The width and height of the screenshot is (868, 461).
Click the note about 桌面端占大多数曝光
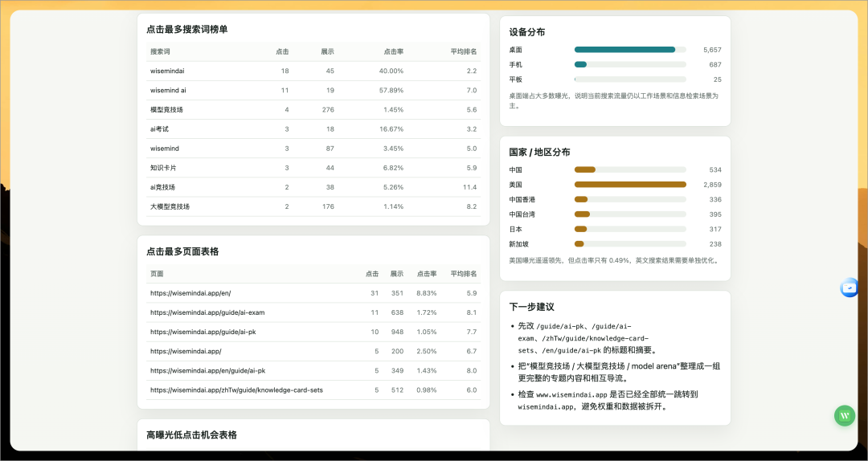(x=614, y=100)
